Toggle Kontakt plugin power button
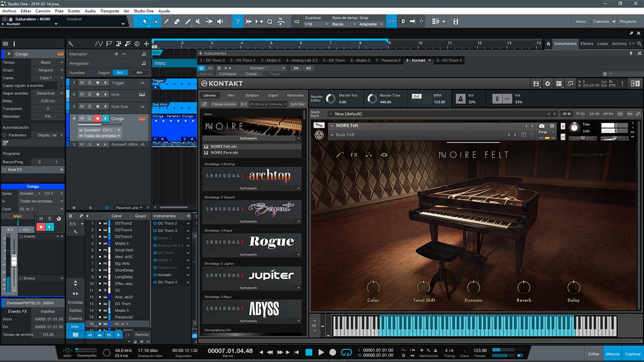644x362 pixels. point(202,68)
